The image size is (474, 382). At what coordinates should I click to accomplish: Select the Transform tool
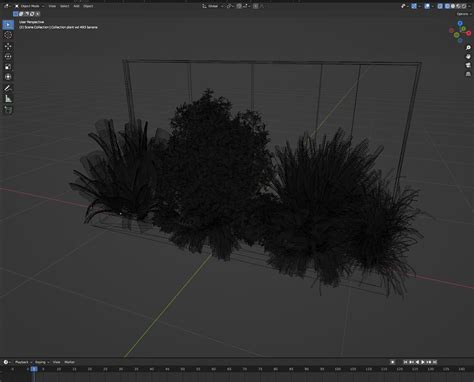8,77
